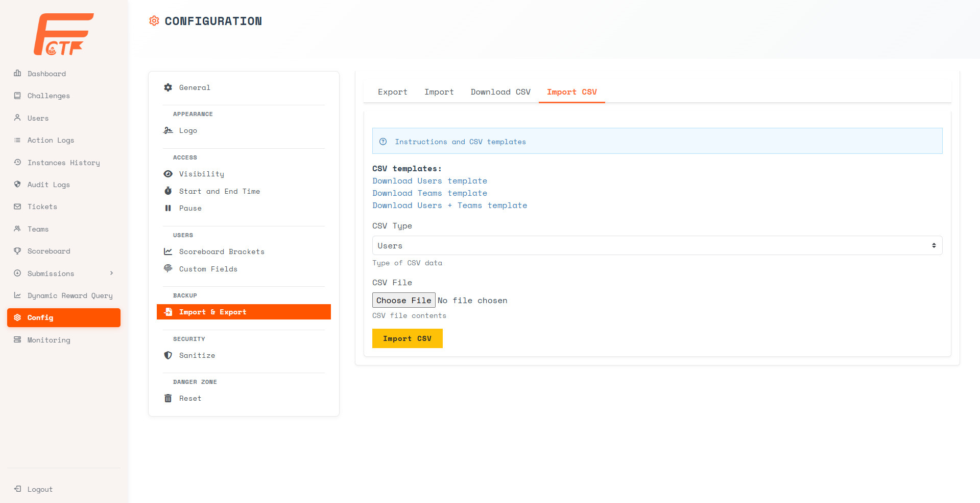Image resolution: width=980 pixels, height=503 pixels.
Task: Click the Scoreboard trophy icon
Action: click(x=17, y=251)
